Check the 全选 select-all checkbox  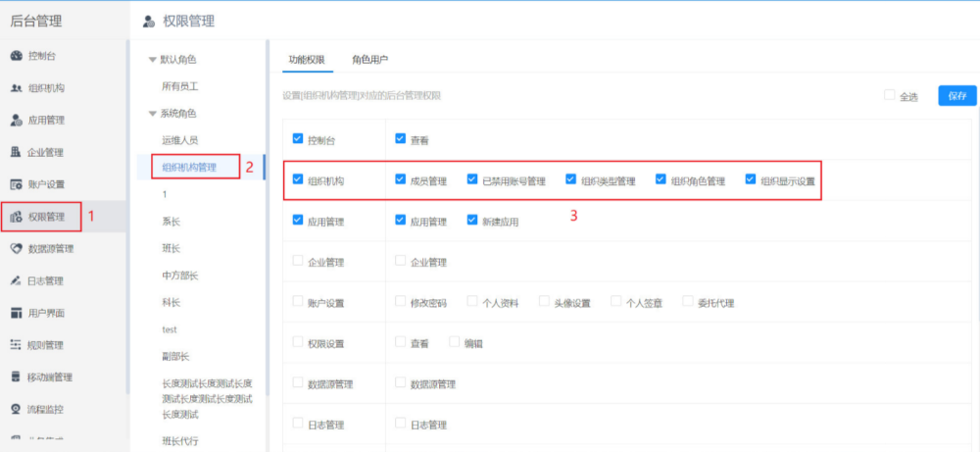pos(889,95)
